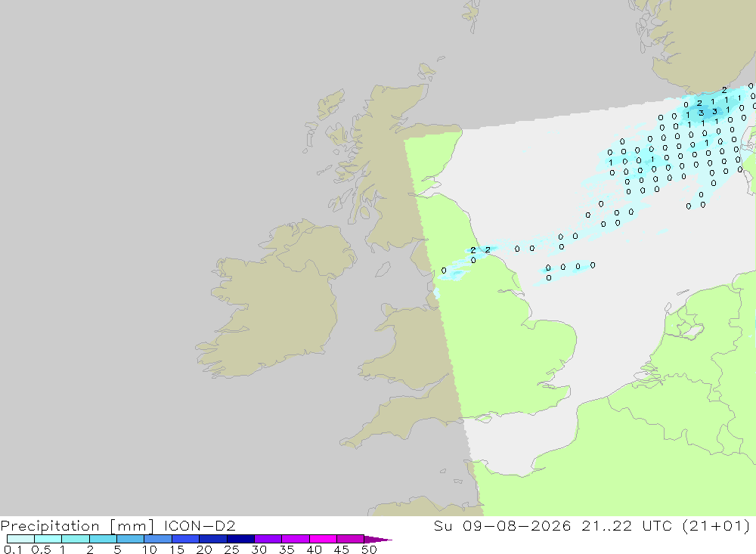Click the ICON-D2 model label
This screenshot has height=554, width=756.
pos(200,525)
